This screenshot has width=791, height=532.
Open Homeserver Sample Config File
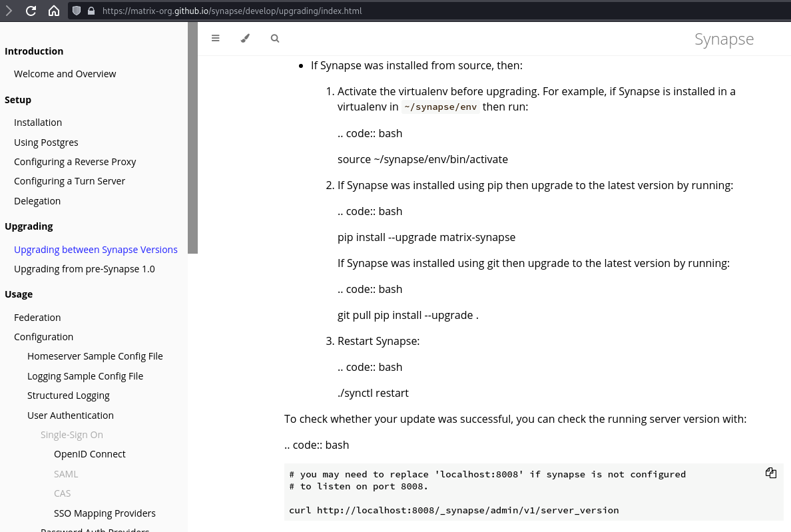[x=95, y=356]
